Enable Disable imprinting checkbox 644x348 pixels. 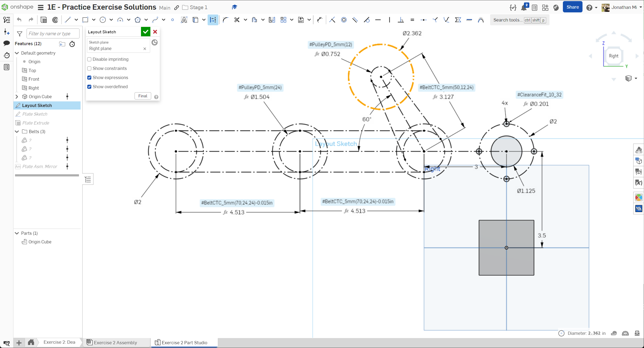[x=89, y=59]
